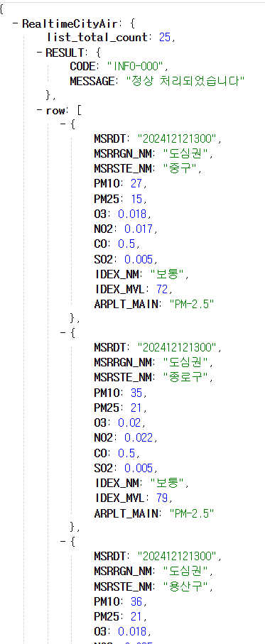The image size is (265, 644).
Task: Click the IDEX_MVL value 72
Action: click(x=162, y=289)
